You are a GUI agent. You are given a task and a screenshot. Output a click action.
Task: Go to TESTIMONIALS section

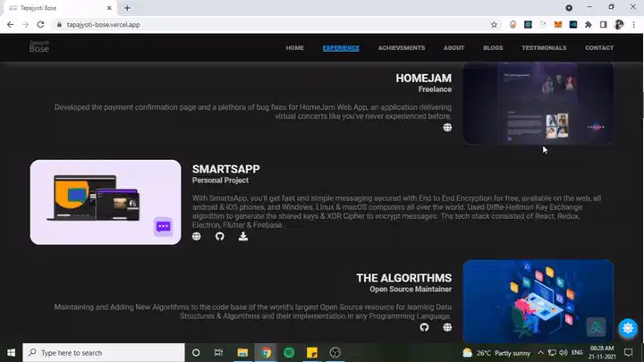pyautogui.click(x=544, y=48)
